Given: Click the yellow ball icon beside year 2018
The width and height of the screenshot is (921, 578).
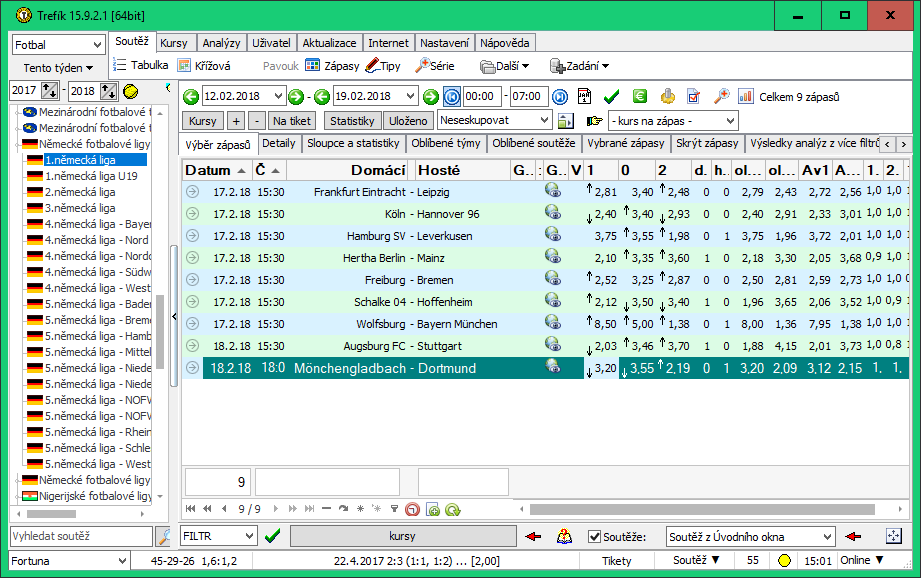Looking at the screenshot, I should [130, 91].
